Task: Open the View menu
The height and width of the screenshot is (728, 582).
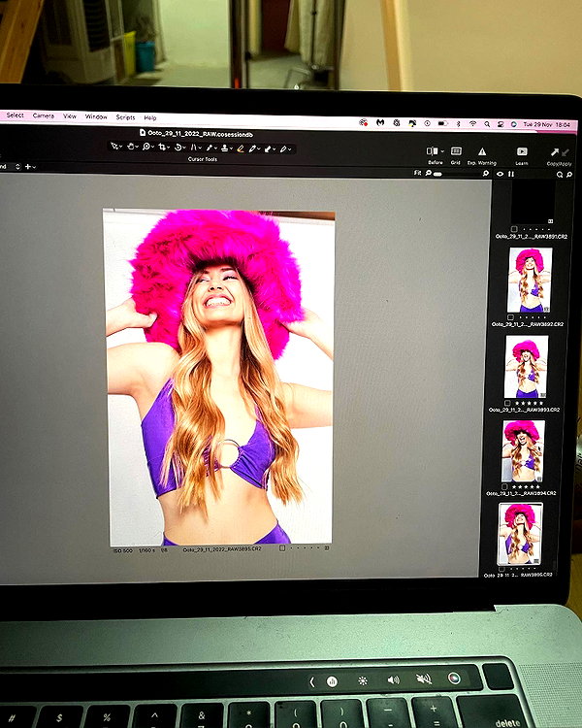Action: pos(70,116)
